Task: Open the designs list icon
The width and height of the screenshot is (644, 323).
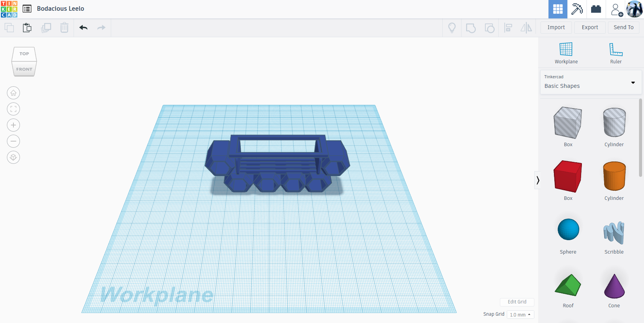Action: point(27,9)
